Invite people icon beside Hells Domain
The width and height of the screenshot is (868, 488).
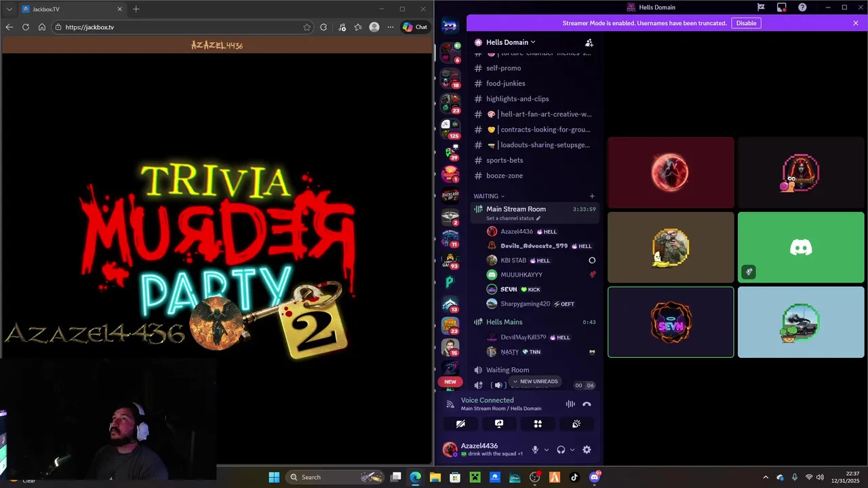589,42
